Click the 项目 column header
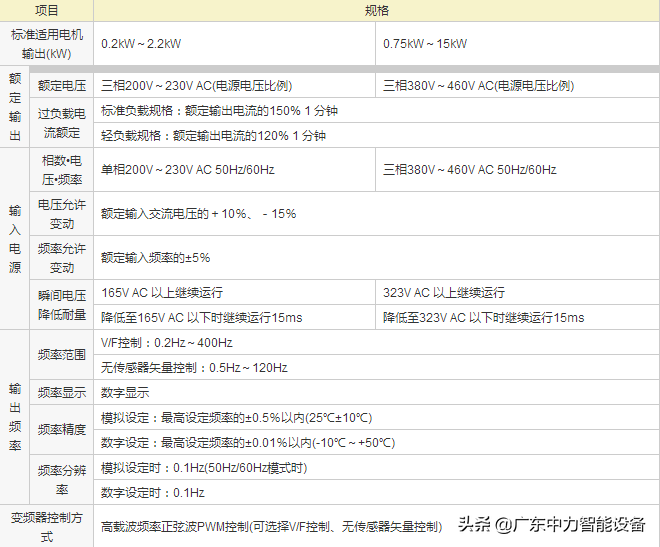The height and width of the screenshot is (547, 660). (47, 10)
